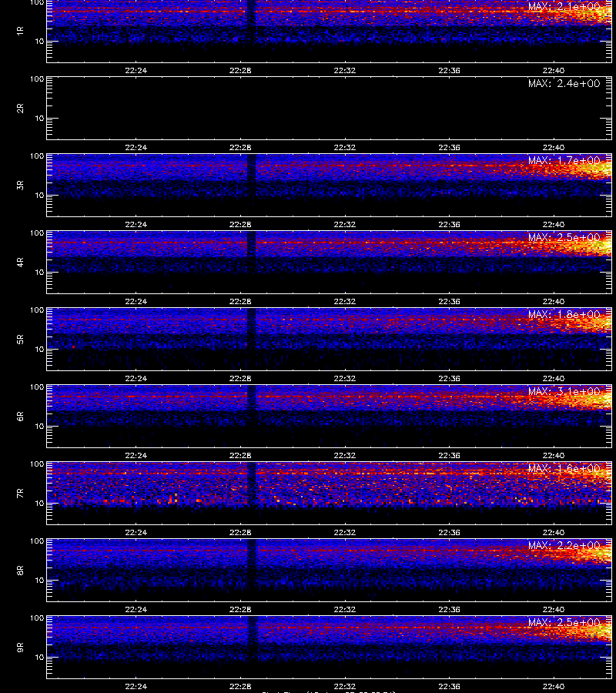Click the 22:40 label under the 1R panel
Image resolution: width=616 pixels, height=693 pixels.
tap(554, 70)
